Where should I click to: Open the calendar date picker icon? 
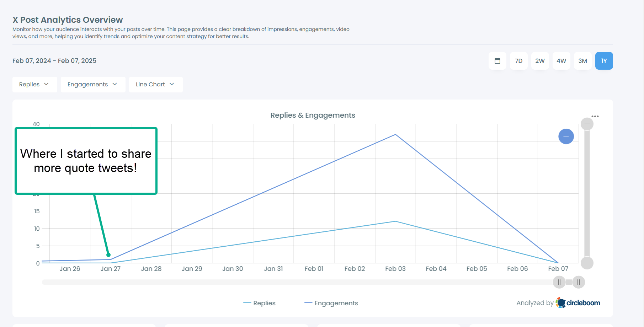(x=497, y=61)
